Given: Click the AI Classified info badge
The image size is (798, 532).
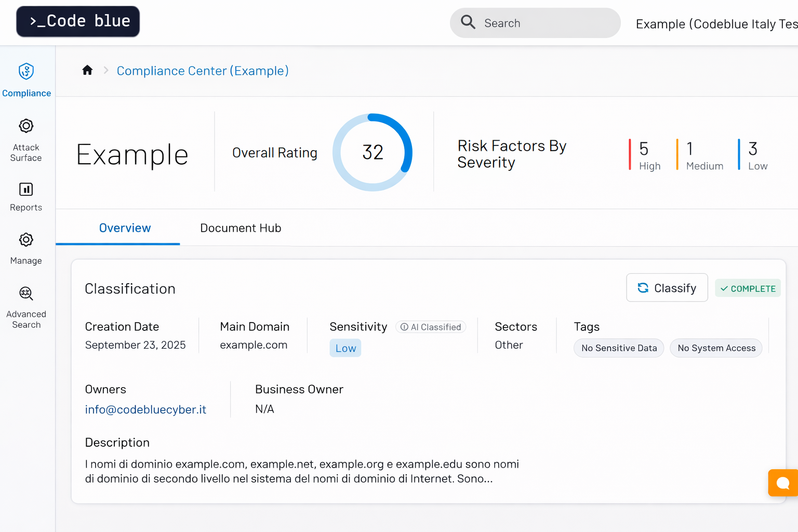Looking at the screenshot, I should (x=430, y=327).
